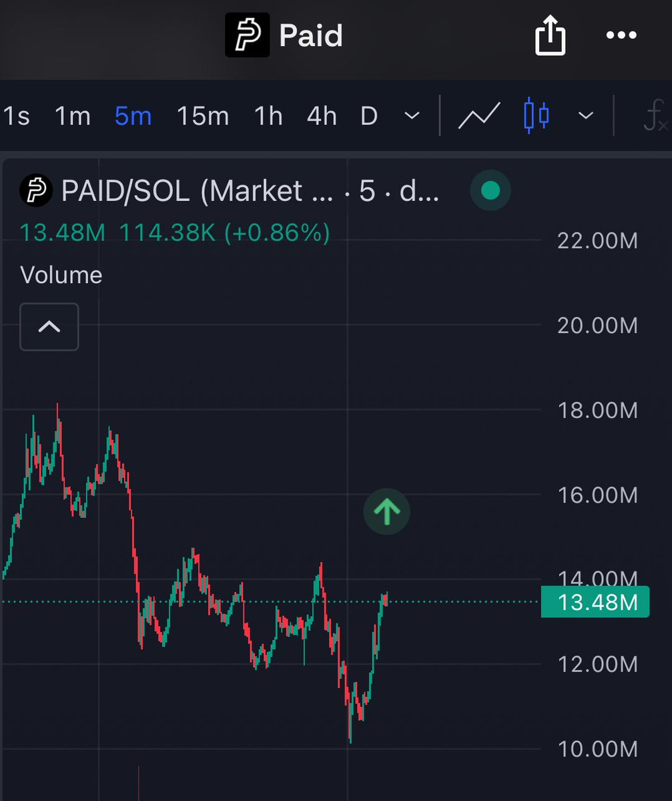
Task: Tap the 114.38K (+0.86%) change value
Action: point(224,233)
